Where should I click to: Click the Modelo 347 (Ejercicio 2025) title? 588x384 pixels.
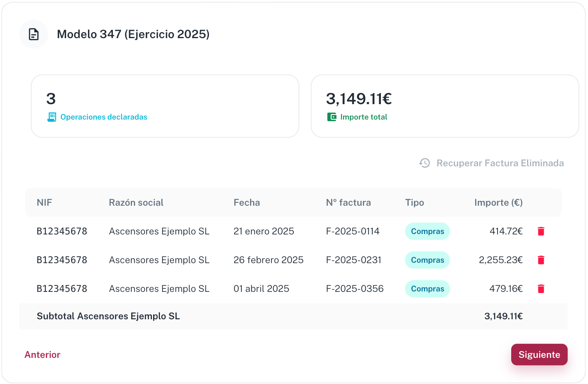click(x=133, y=34)
